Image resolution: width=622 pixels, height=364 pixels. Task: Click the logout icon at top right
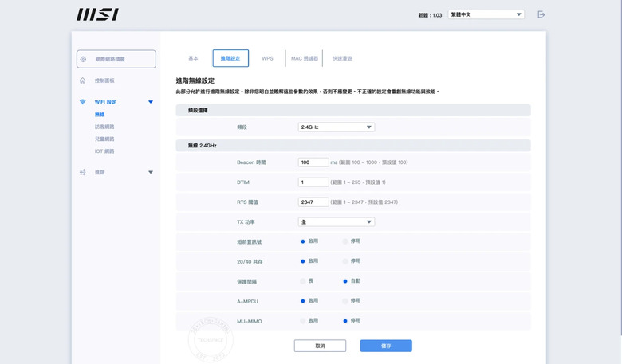click(x=541, y=14)
